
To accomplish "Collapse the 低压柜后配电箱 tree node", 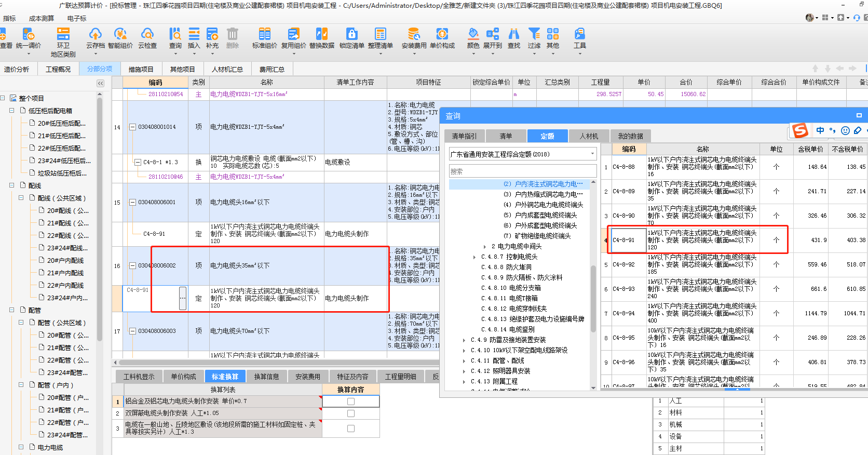I will [x=11, y=111].
